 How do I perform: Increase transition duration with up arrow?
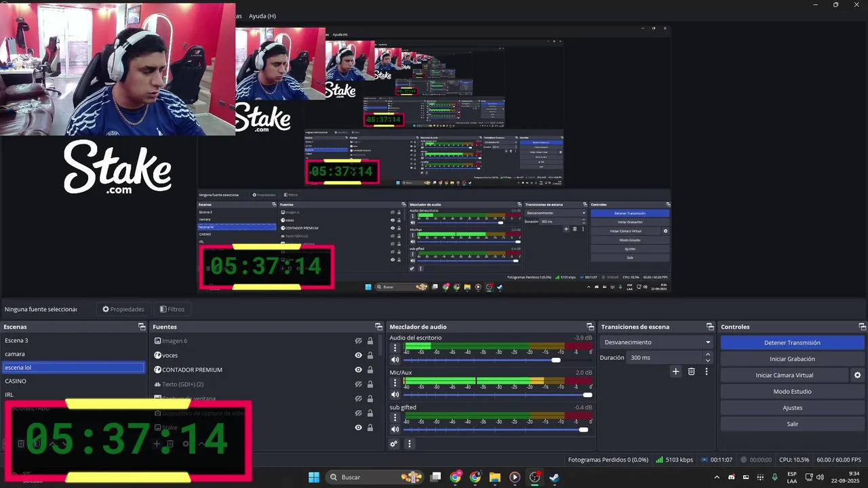click(x=708, y=354)
